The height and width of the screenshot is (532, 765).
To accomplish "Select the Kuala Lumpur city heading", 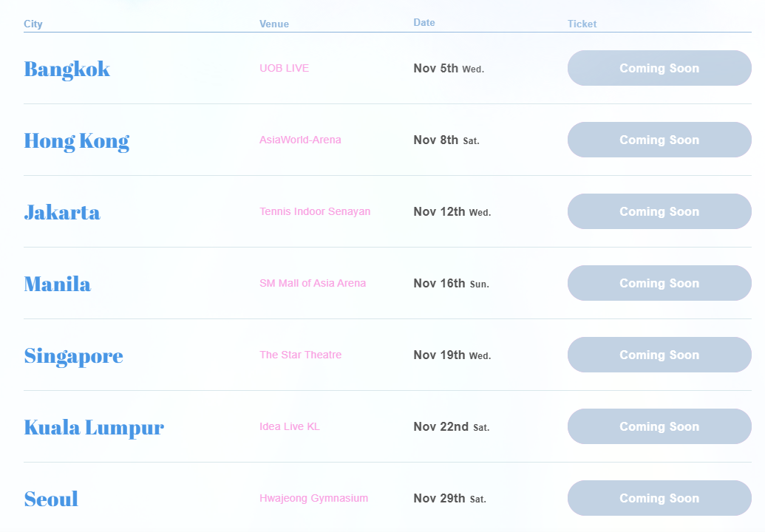I will point(94,427).
